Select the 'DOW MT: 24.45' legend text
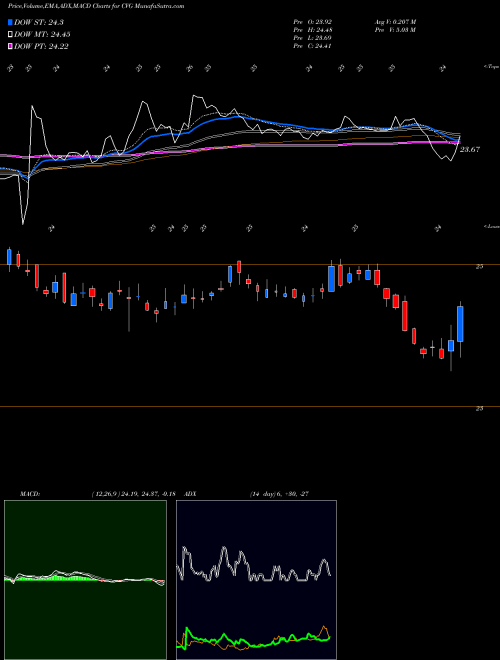This screenshot has height=660, width=500. coord(42,35)
